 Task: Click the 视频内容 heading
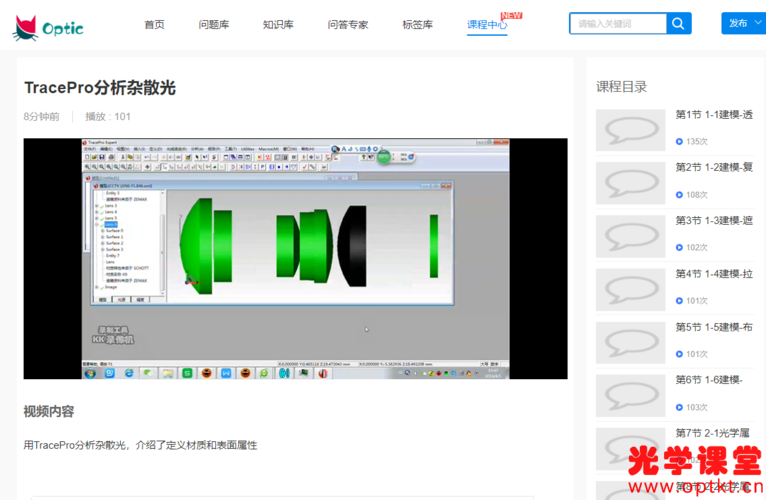point(49,412)
